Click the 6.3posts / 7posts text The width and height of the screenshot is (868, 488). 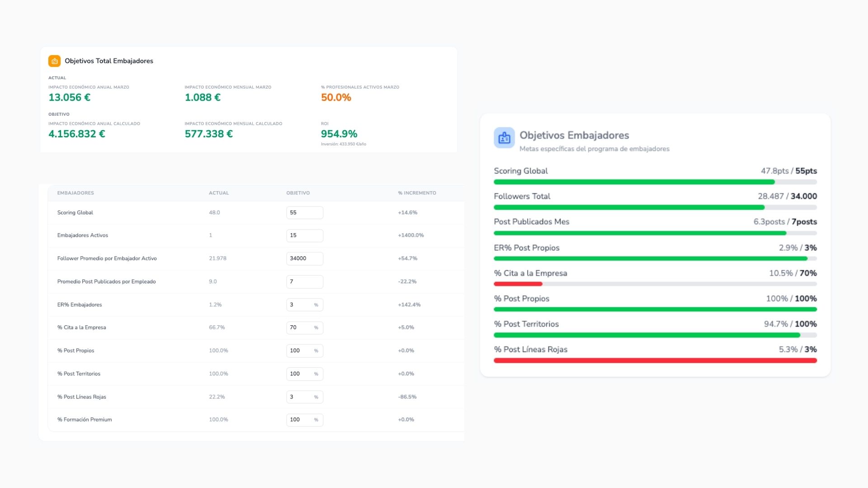(x=785, y=222)
